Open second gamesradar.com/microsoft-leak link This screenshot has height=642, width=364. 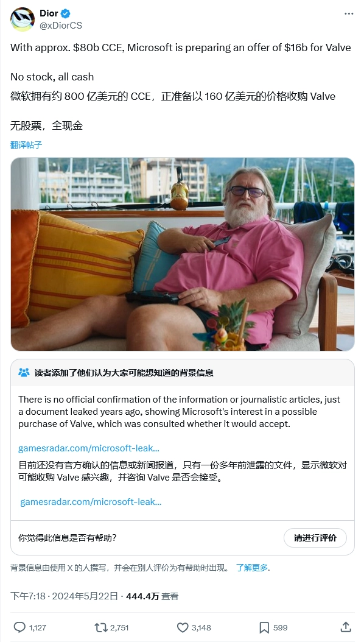click(91, 501)
